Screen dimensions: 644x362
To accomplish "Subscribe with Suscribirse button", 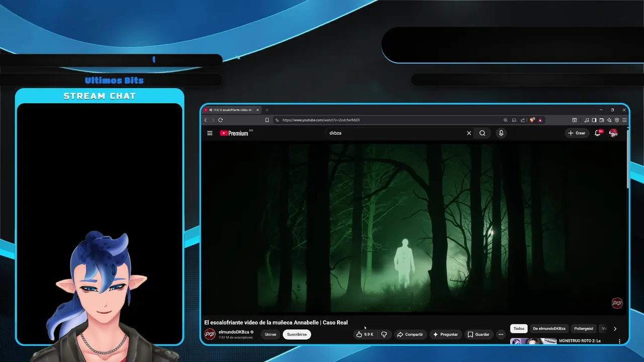I will [297, 334].
